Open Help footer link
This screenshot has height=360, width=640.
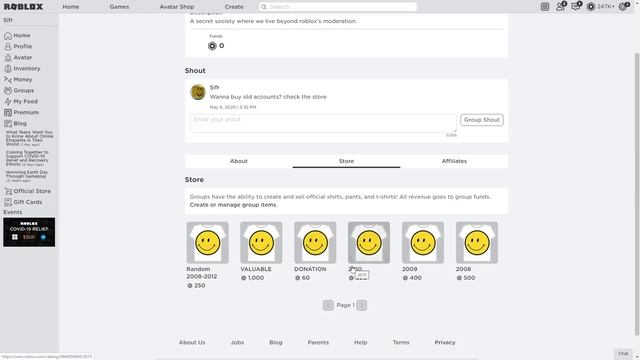tap(360, 342)
